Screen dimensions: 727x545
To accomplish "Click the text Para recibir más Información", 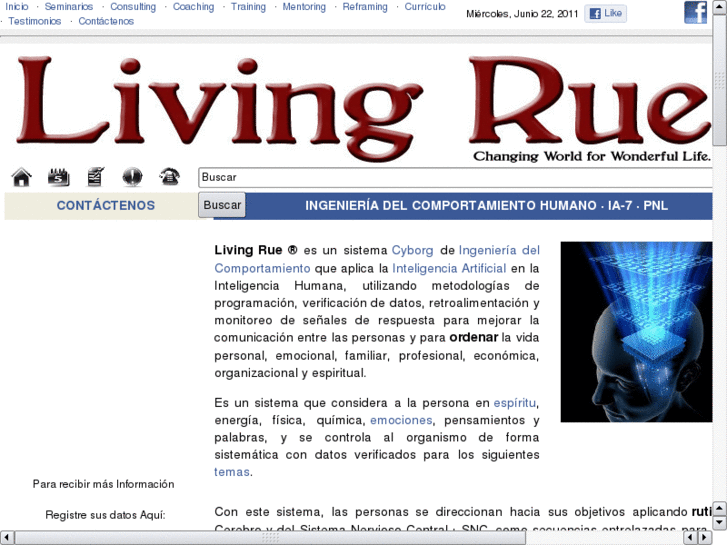I will click(103, 484).
